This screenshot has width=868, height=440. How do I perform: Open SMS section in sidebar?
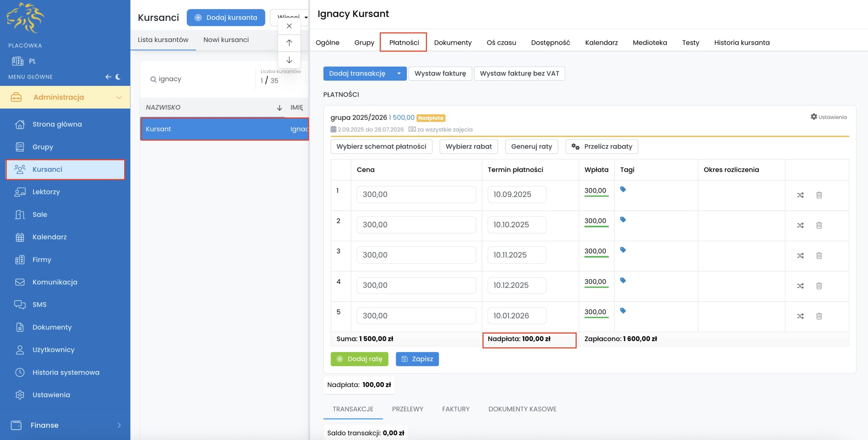(x=39, y=304)
